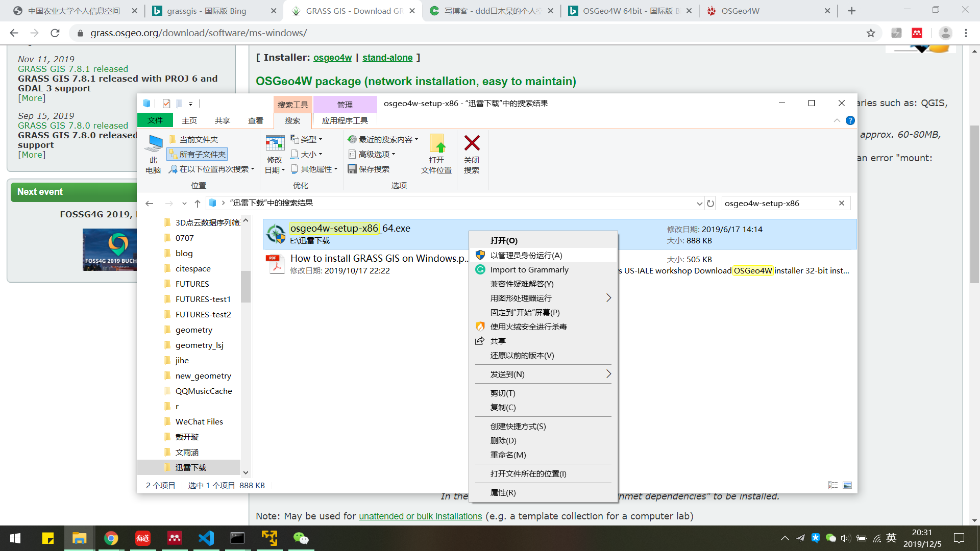Follow the unattended or bulk installations link

click(x=420, y=516)
